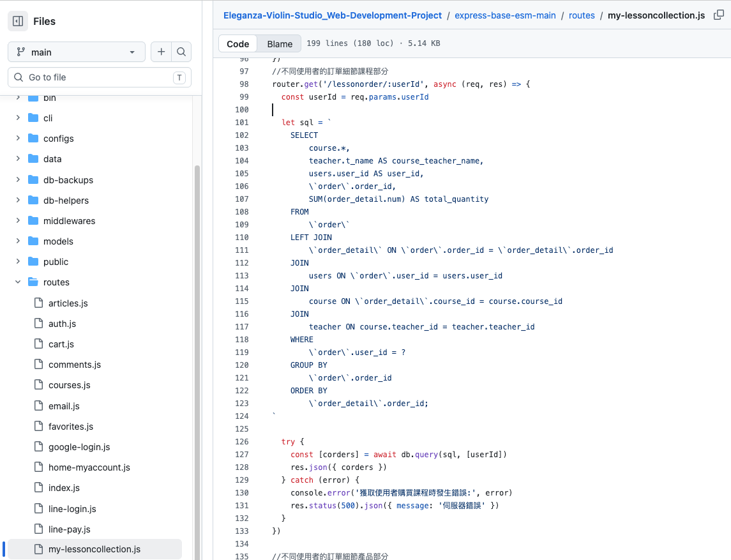Focus the Go to file field
Viewport: 731px width, 560px height.
[x=100, y=77]
